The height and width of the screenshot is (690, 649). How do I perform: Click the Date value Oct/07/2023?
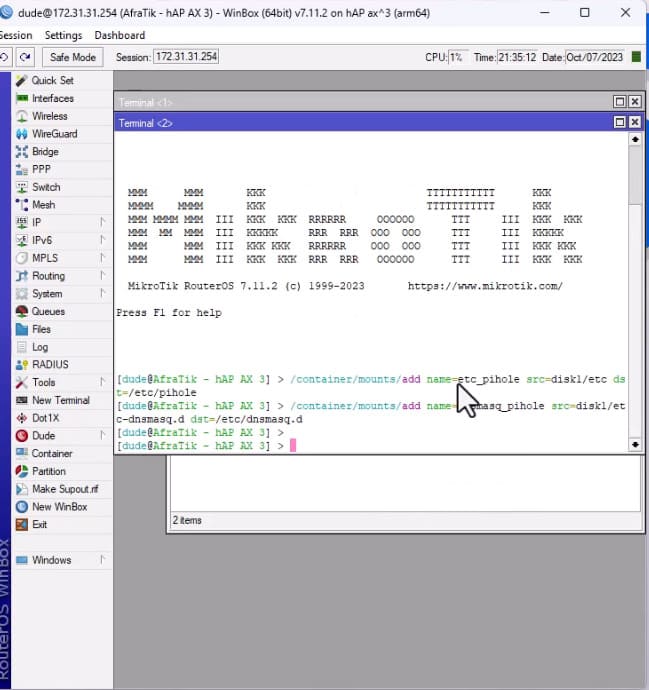(x=594, y=57)
